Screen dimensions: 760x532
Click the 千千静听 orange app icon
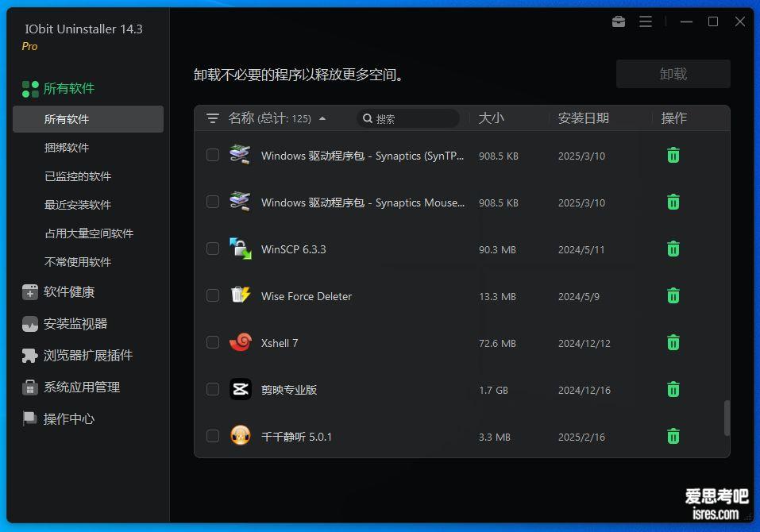click(241, 436)
